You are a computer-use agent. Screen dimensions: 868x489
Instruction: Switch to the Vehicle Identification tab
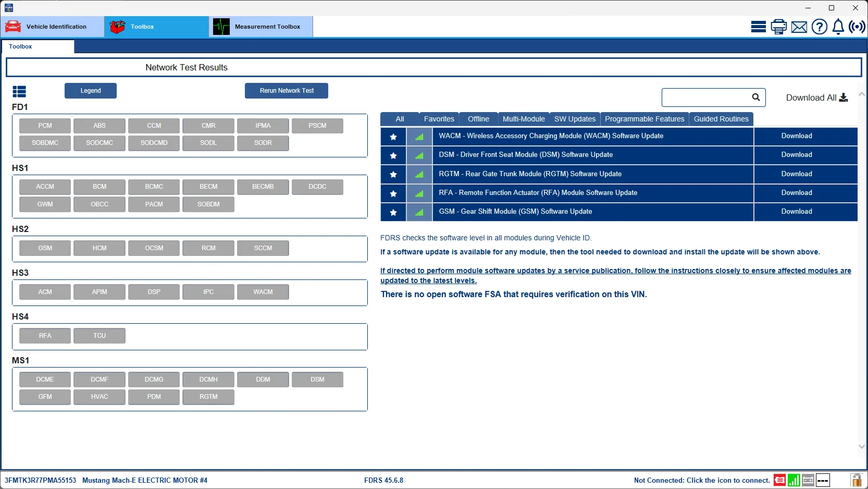pos(53,27)
